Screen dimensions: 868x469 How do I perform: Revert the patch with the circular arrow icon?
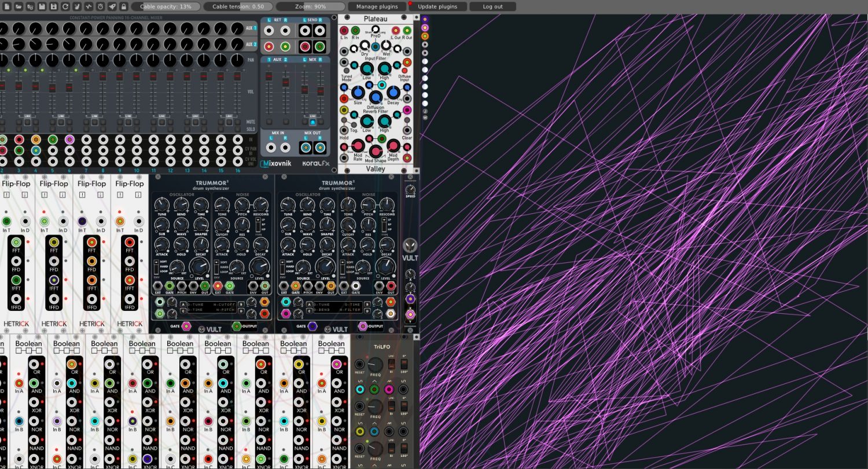point(65,6)
